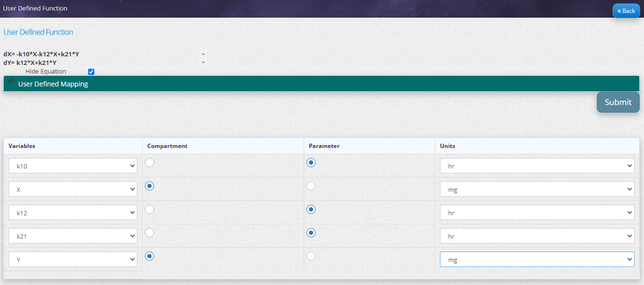Select Parameter radio for X row
This screenshot has height=285, width=644.
tap(311, 186)
